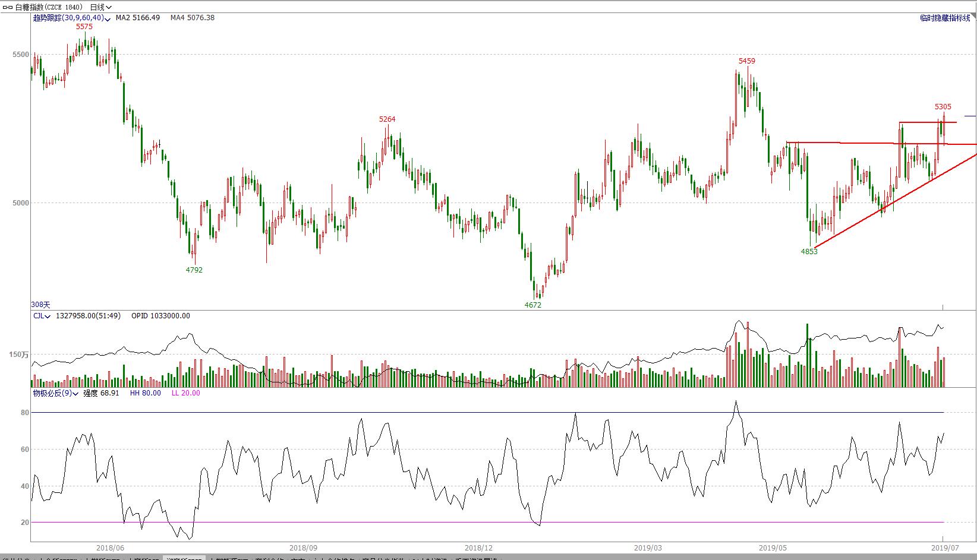
Task: Click the 2018/09 date axis label
Action: pyautogui.click(x=303, y=548)
